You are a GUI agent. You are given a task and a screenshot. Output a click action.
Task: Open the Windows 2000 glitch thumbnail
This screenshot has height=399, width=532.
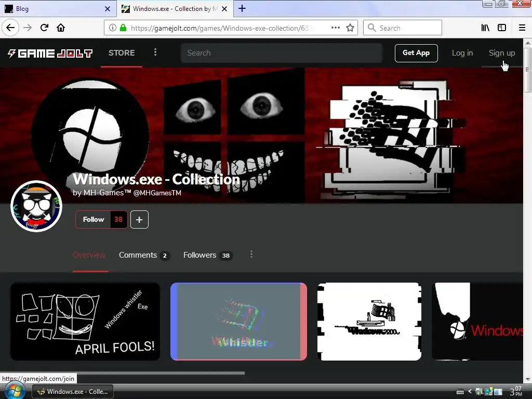pyautogui.click(x=369, y=322)
